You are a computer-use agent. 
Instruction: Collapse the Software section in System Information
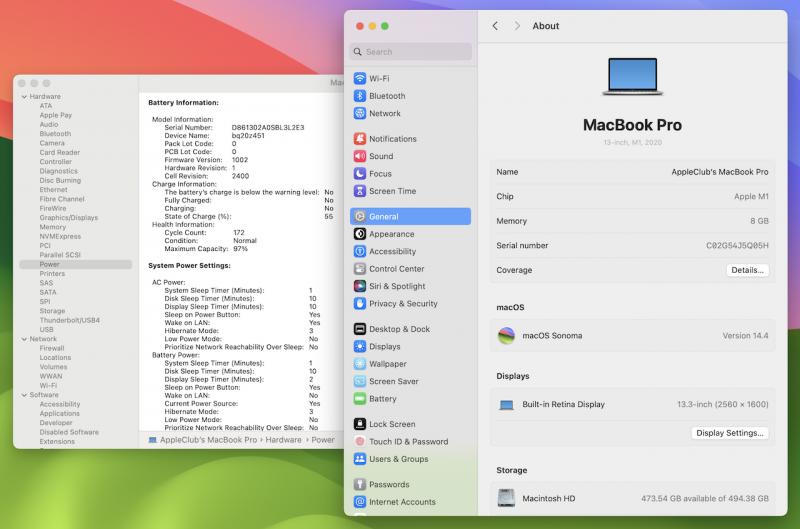24,395
